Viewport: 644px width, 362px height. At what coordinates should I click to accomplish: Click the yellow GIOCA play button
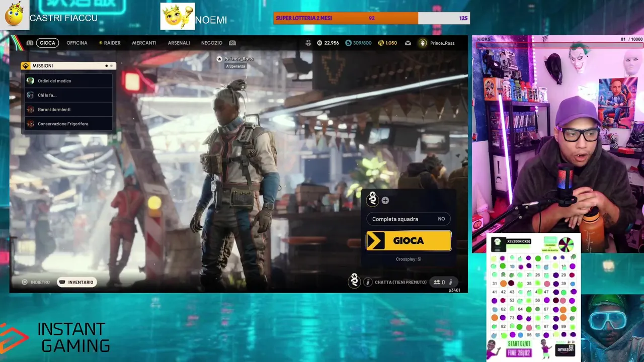click(409, 241)
